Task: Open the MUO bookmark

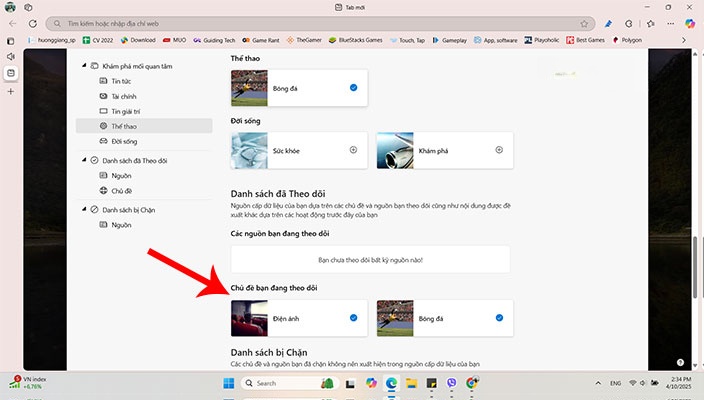Action: click(175, 40)
